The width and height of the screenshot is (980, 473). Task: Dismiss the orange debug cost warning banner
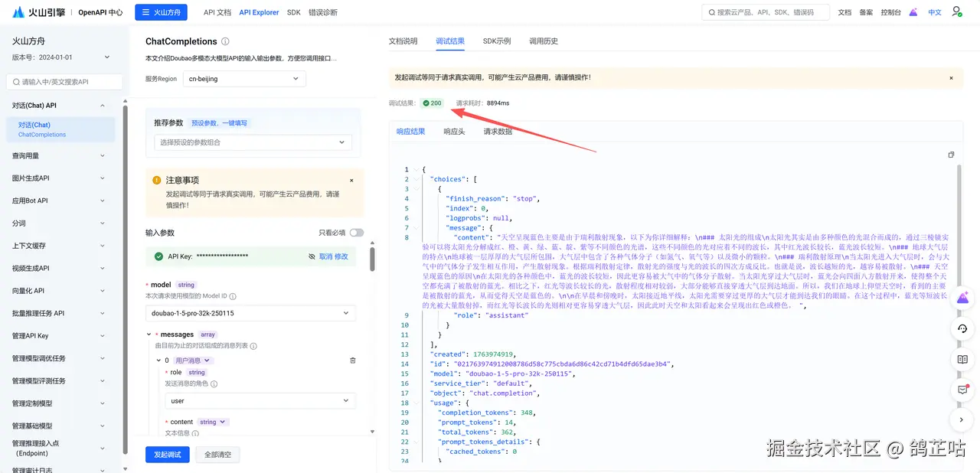click(x=951, y=78)
